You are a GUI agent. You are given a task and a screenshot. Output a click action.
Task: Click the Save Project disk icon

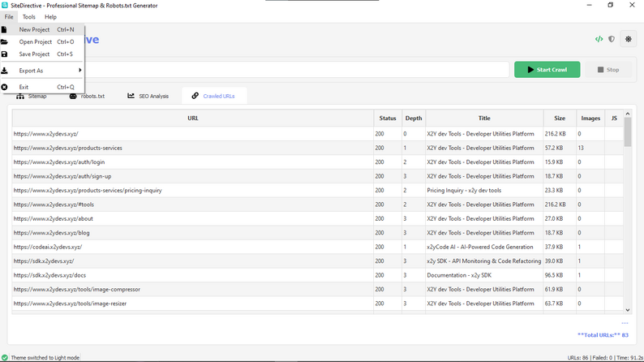[4, 54]
